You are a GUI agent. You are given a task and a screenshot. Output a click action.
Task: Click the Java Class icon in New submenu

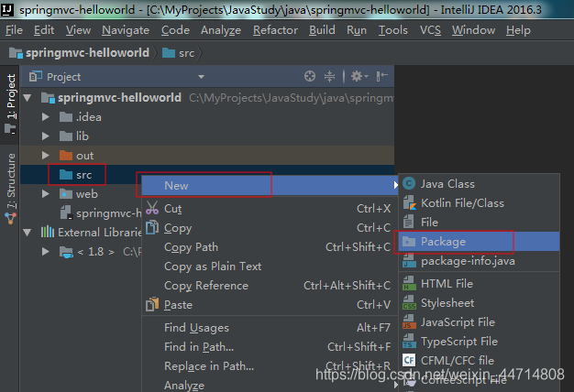(x=409, y=183)
